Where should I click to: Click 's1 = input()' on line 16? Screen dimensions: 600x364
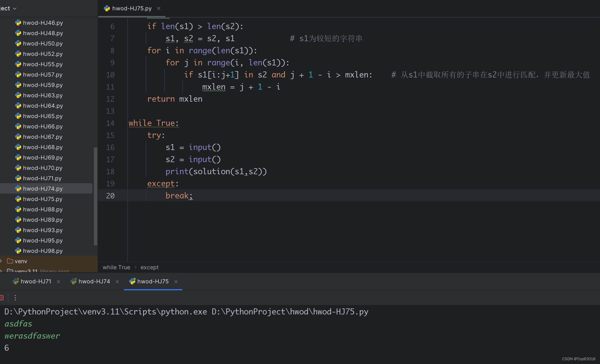coord(193,147)
